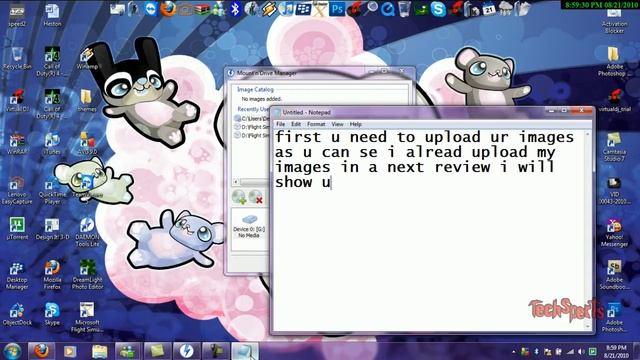This screenshot has width=640, height=360.
Task: Open the Camtasia Studio 7 desktop icon
Action: click(614, 147)
